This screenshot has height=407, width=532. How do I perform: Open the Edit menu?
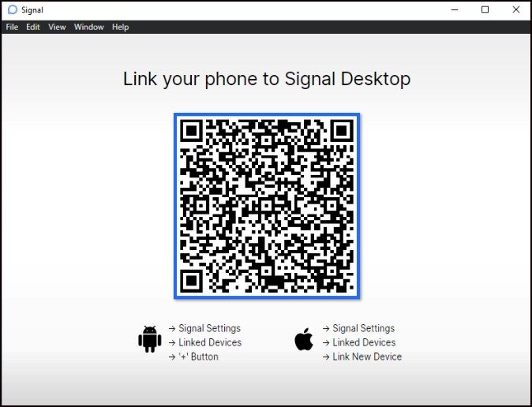(33, 27)
